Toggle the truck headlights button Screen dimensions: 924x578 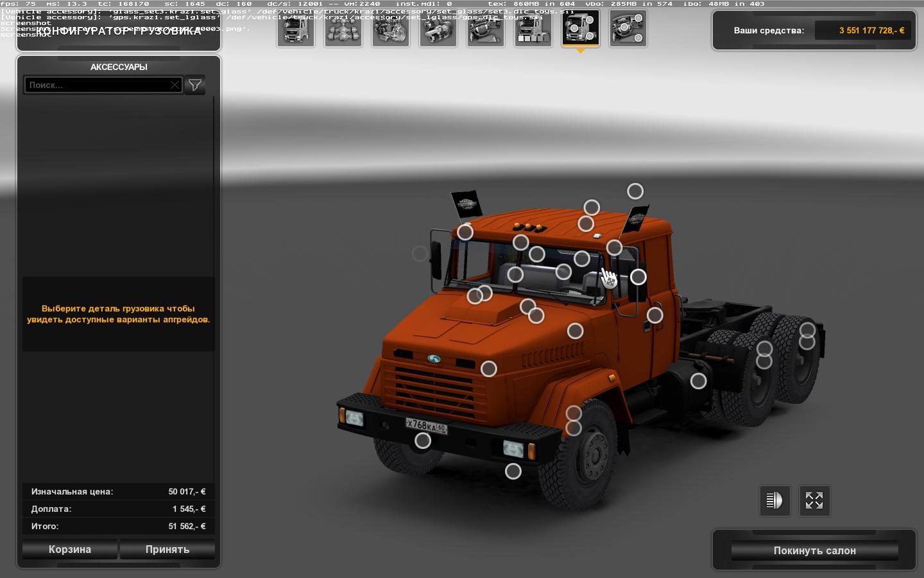click(x=774, y=500)
